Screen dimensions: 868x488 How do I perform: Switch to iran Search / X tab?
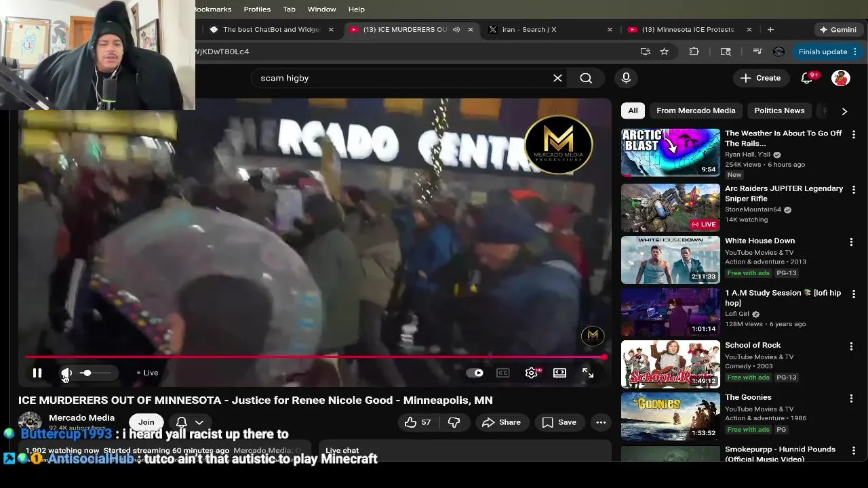[x=549, y=30]
